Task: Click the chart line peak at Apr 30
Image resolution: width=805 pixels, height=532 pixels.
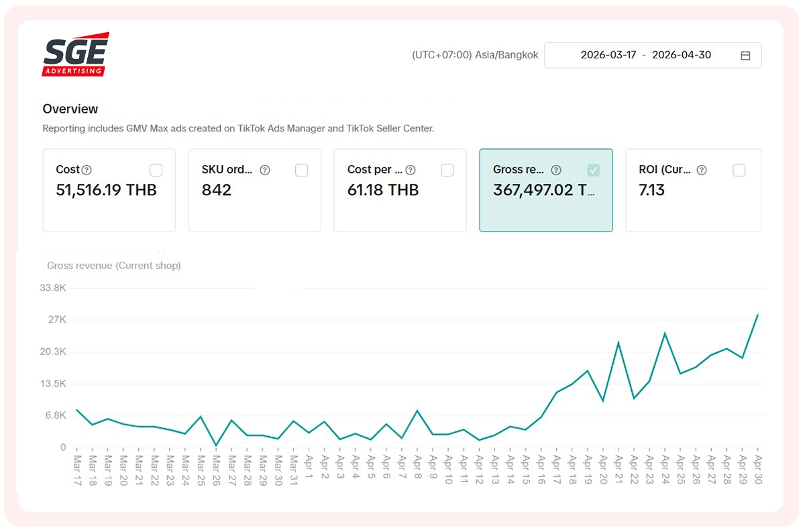Action: 758,314
